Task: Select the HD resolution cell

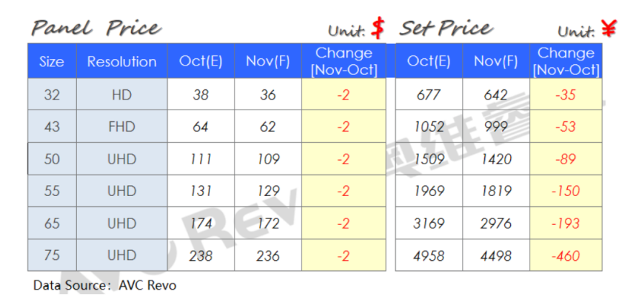Action: [x=122, y=94]
